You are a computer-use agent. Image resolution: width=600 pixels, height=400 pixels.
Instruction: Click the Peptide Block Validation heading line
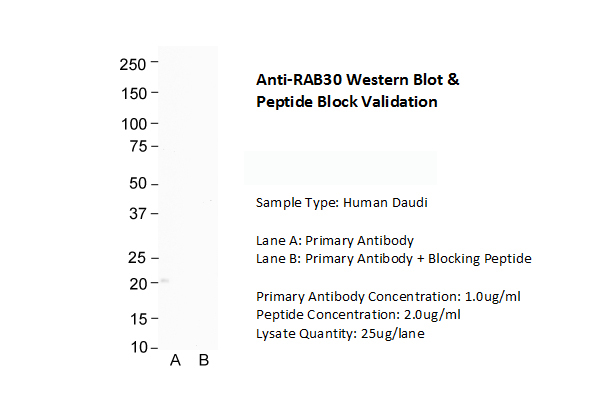347,102
